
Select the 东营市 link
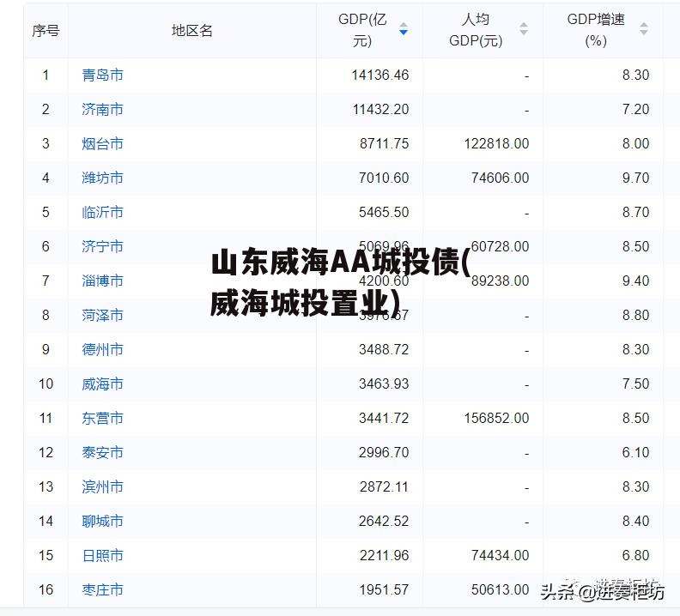click(102, 418)
